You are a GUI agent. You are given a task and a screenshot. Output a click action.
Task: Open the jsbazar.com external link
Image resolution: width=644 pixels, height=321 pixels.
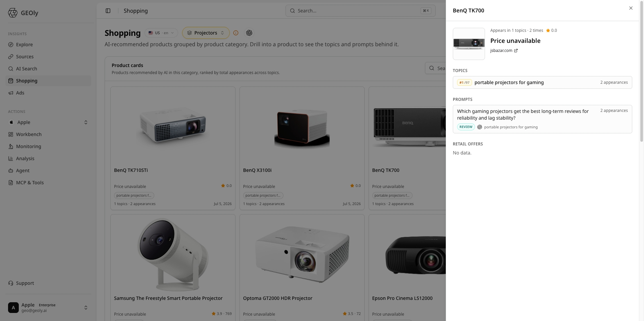tap(504, 51)
